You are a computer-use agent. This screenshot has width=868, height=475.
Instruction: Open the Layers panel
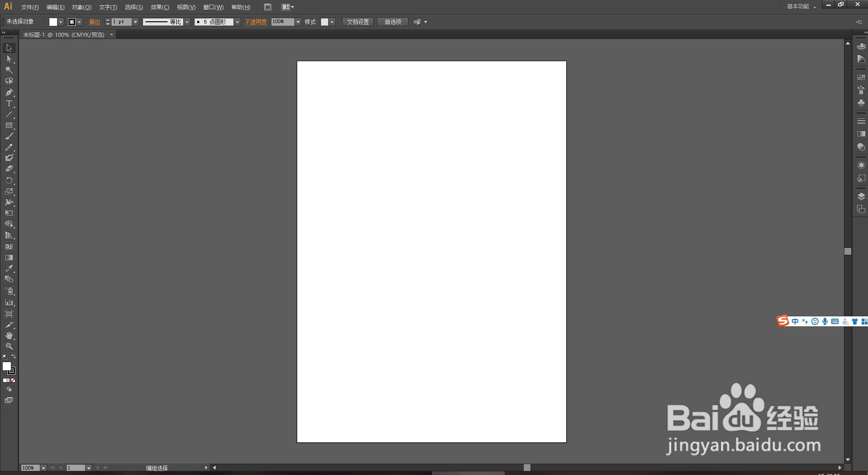point(861,196)
